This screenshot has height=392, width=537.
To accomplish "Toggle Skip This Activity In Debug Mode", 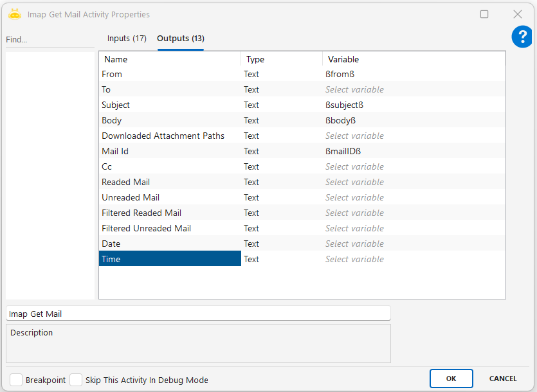I will click(76, 380).
